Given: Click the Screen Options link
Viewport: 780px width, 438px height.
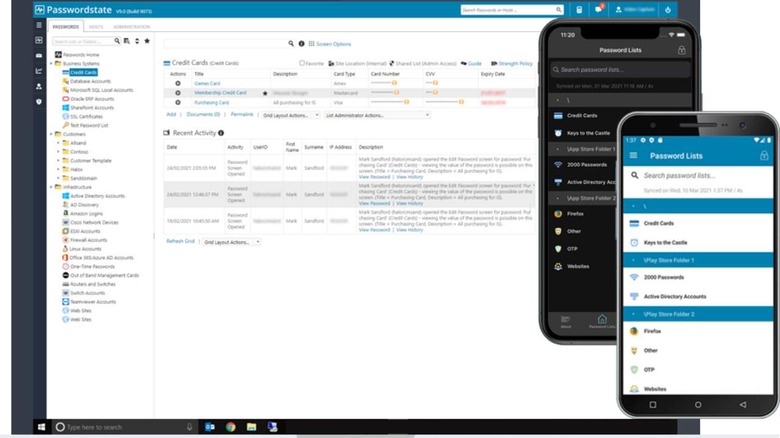Looking at the screenshot, I should coord(333,44).
